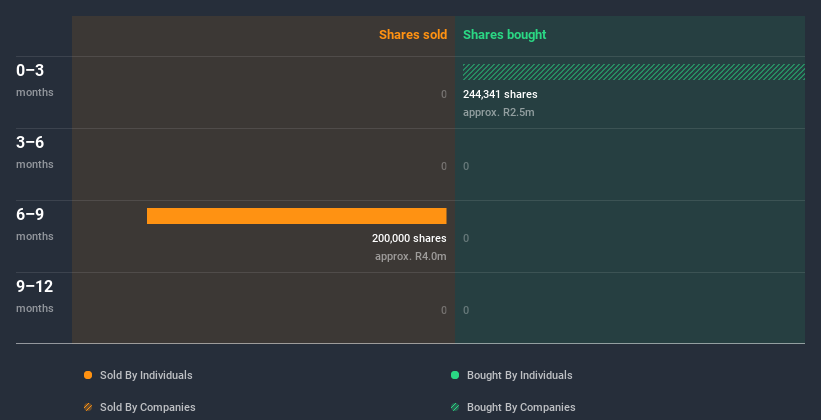Click the bought zero in 6–9 months row
Viewport: 821px width, 420px height.
466,238
